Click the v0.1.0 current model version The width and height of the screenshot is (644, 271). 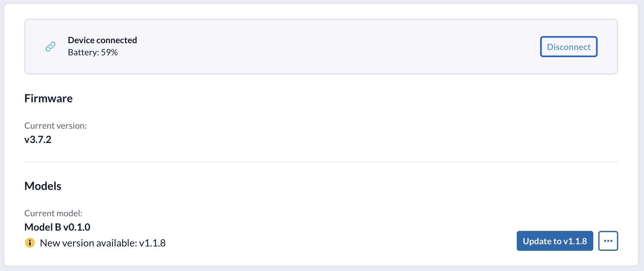coord(77,227)
